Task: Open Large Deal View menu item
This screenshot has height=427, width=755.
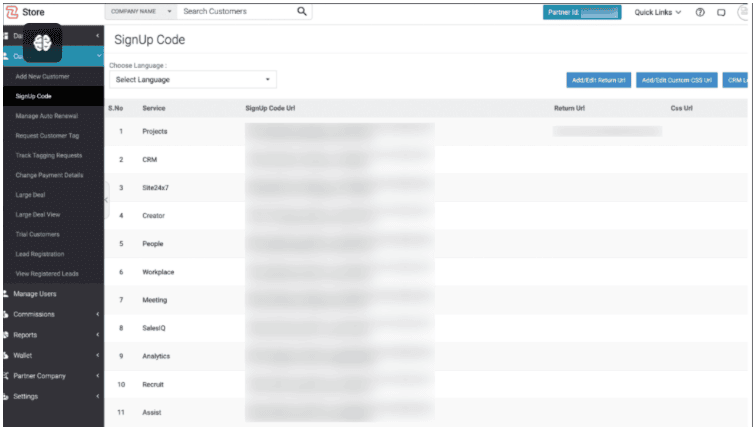Action: pyautogui.click(x=38, y=215)
